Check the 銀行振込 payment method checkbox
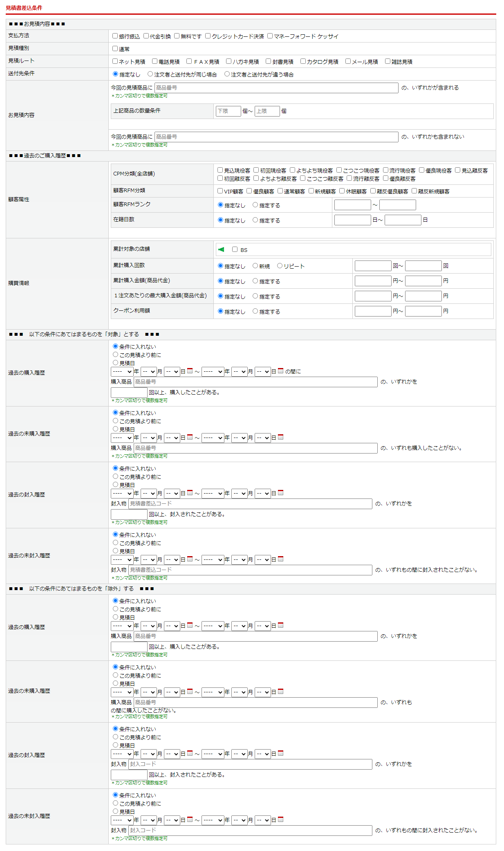This screenshot has width=504, height=851. [x=115, y=36]
